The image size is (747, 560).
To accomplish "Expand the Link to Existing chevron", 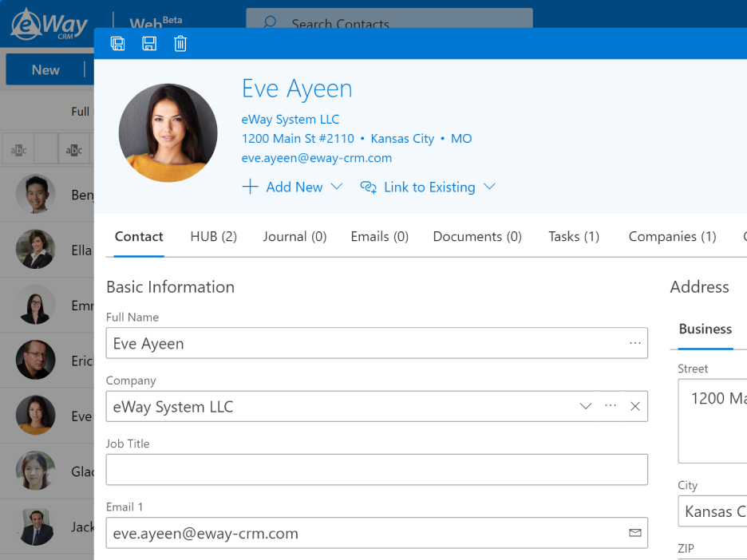I will point(489,186).
